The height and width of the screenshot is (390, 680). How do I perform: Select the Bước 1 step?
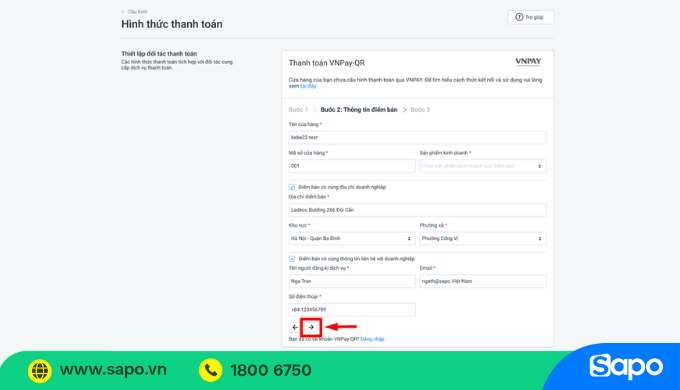(298, 110)
